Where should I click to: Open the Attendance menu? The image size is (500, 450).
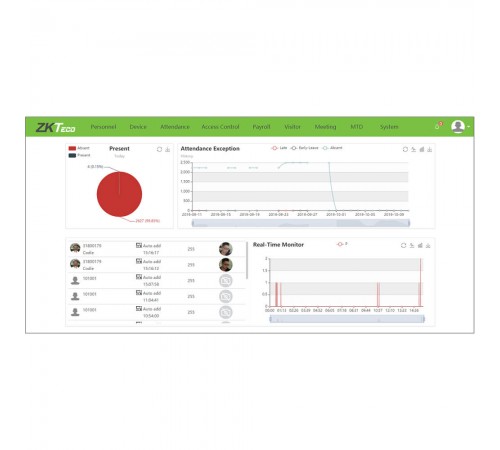click(x=175, y=127)
